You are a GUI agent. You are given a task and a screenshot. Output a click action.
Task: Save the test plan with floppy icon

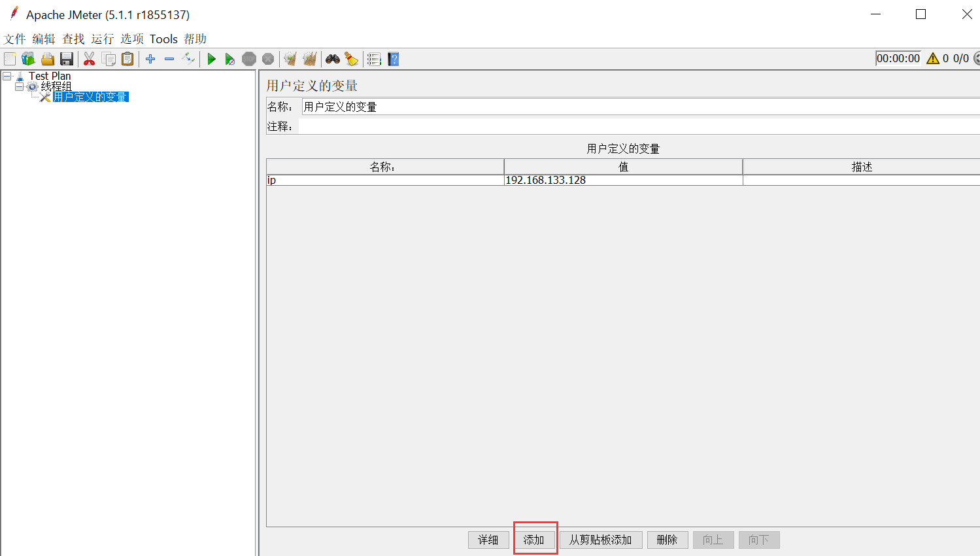coord(67,59)
